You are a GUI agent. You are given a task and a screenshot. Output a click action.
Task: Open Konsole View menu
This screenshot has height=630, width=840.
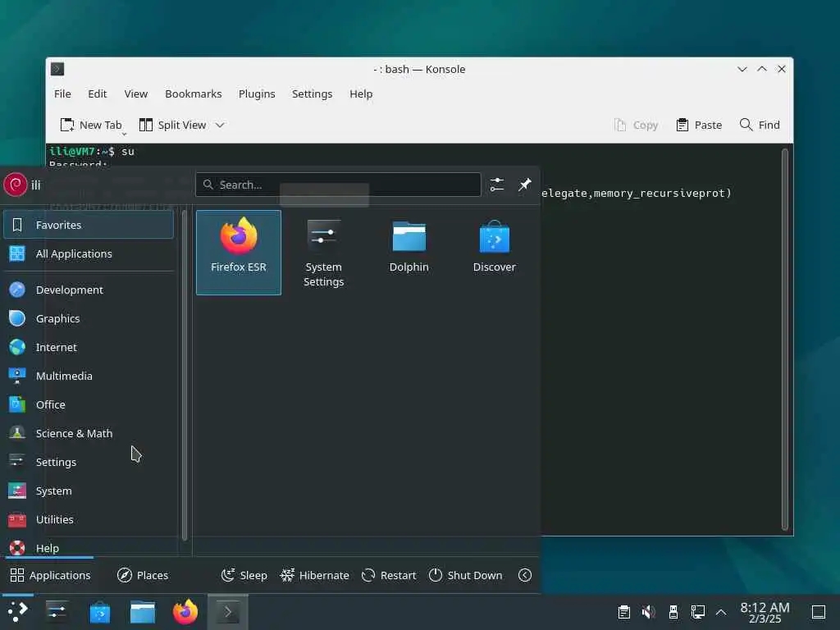pyautogui.click(x=136, y=94)
